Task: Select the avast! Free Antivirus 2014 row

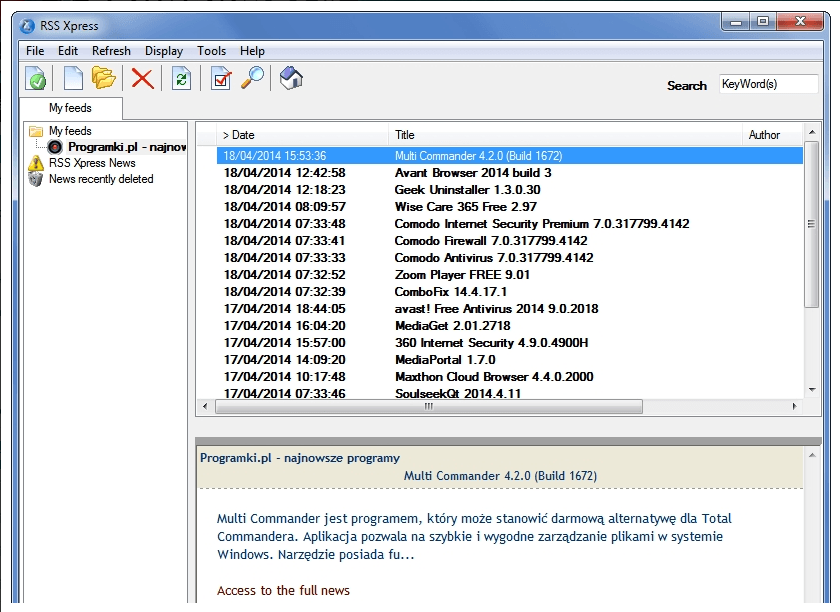Action: [x=509, y=309]
